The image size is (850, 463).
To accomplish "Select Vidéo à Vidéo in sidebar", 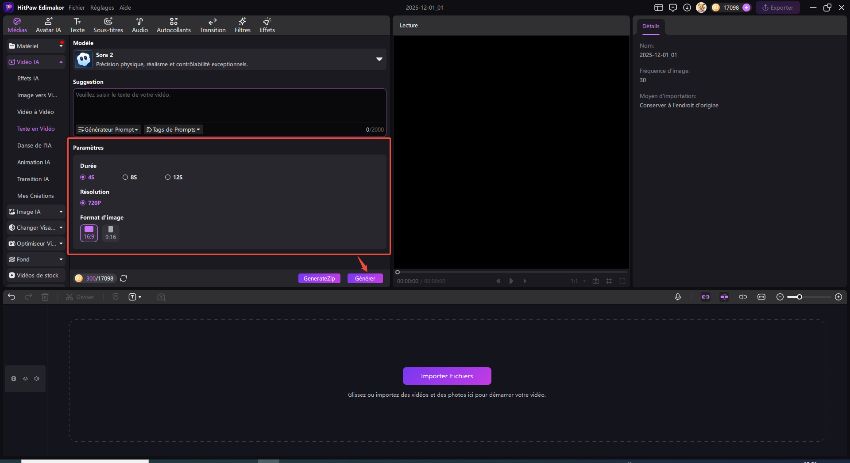I will click(35, 113).
